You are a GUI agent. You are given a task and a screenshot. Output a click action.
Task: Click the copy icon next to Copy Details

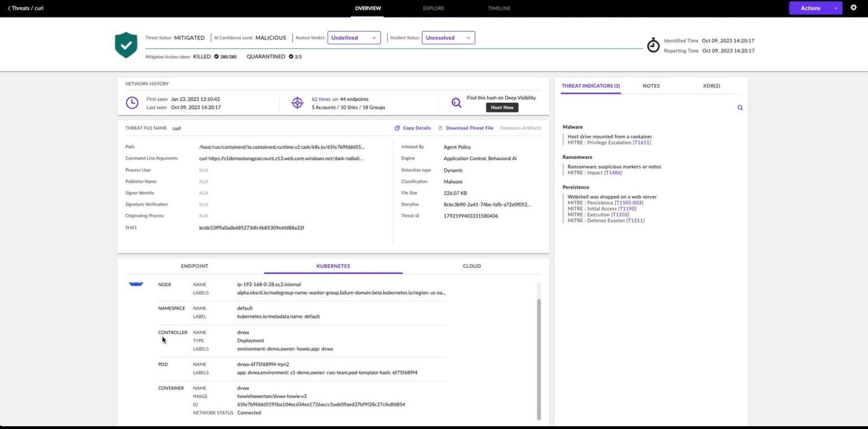pos(398,128)
